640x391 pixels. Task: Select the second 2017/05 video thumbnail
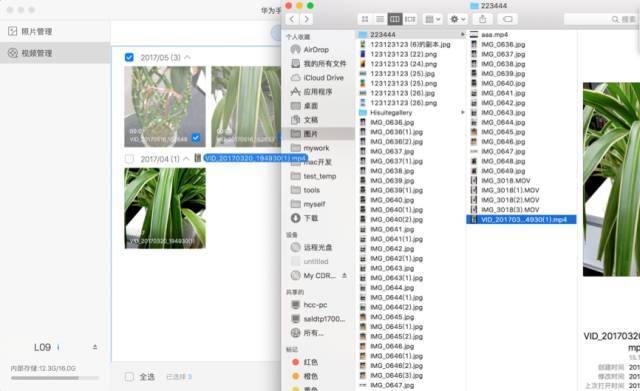coord(246,107)
